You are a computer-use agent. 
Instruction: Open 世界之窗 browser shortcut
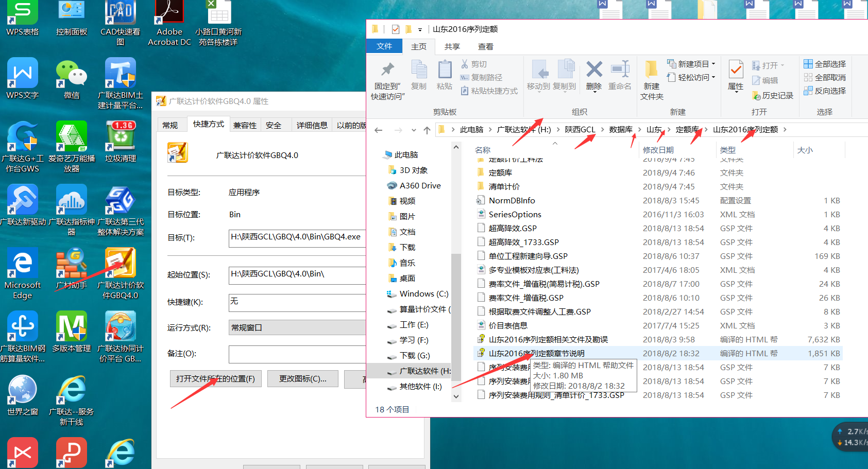click(x=22, y=395)
